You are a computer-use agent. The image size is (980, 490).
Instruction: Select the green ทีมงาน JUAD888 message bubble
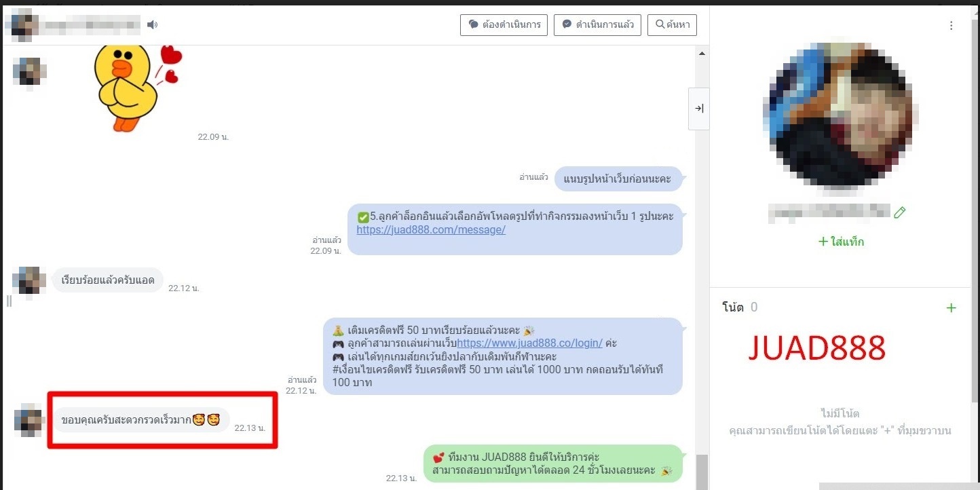tap(552, 463)
